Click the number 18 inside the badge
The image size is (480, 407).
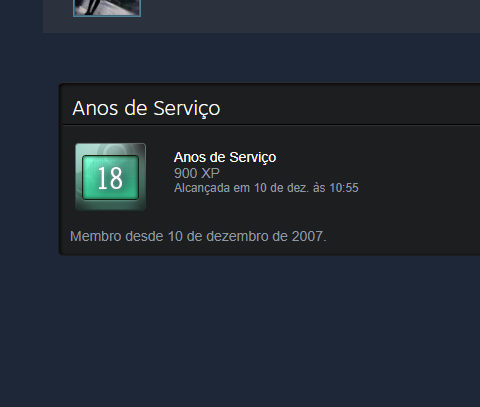pos(110,178)
